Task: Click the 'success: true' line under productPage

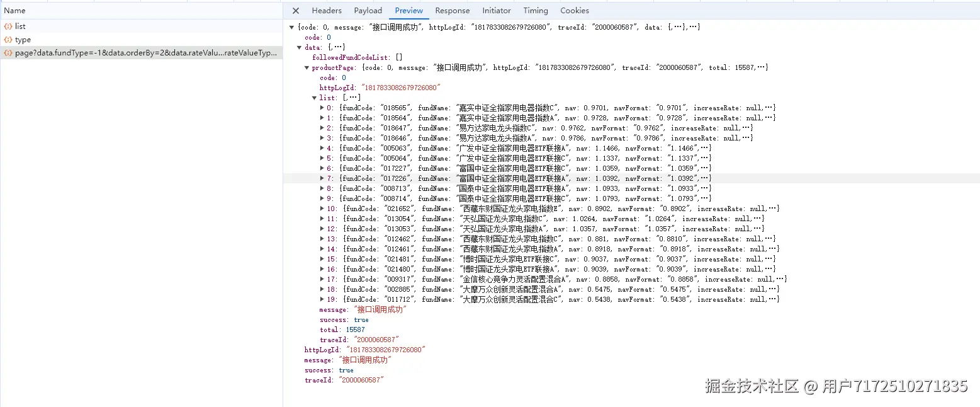Action: [344, 320]
